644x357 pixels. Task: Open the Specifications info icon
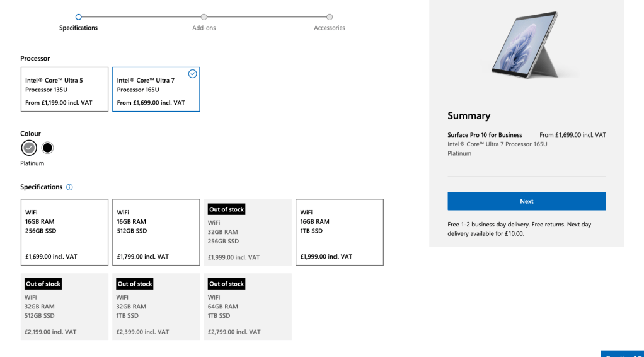click(69, 187)
